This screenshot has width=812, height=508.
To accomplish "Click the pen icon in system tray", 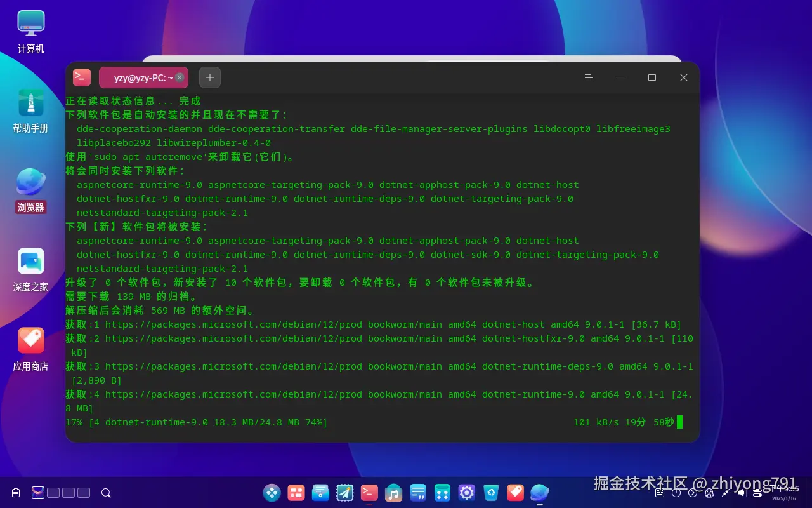I will click(726, 493).
